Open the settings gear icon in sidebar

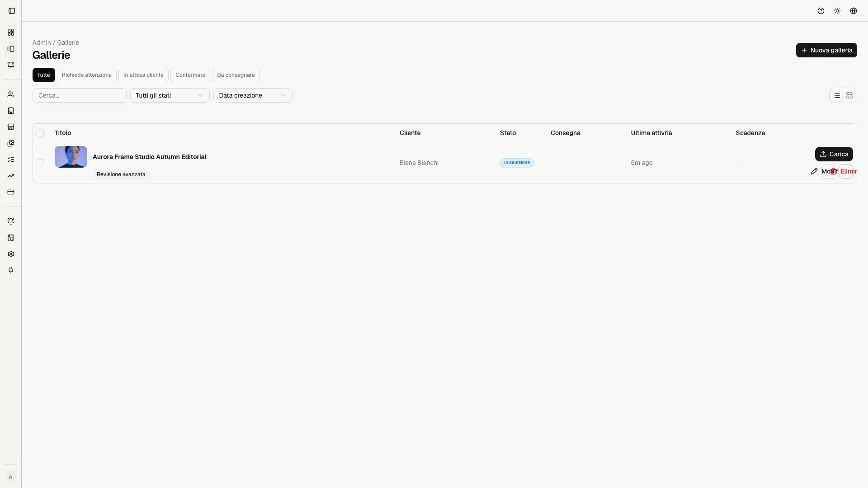[11, 254]
